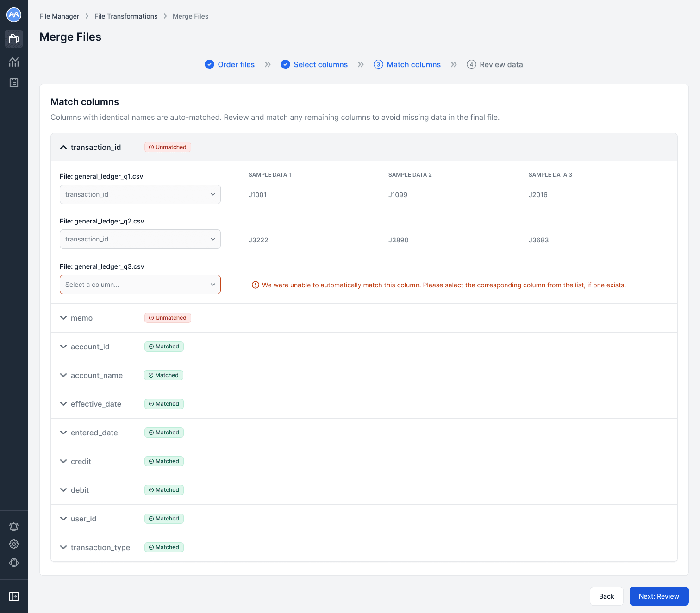The width and height of the screenshot is (700, 613).
Task: Expand the entered_date column row
Action: 364,433
